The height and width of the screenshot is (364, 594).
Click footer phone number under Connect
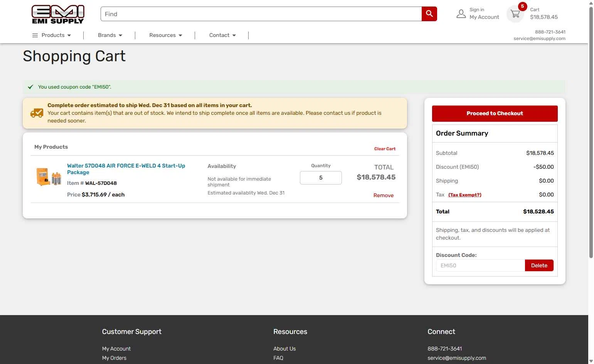coord(445,349)
